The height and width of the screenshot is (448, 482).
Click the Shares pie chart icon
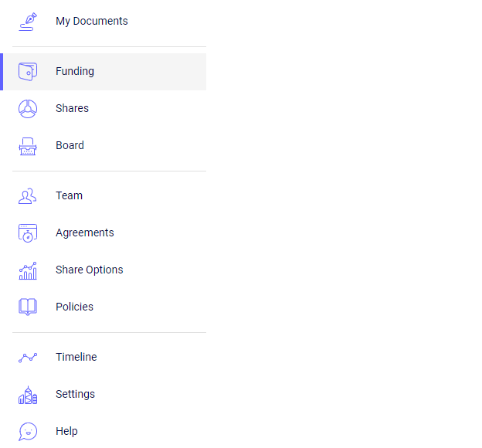click(x=28, y=109)
